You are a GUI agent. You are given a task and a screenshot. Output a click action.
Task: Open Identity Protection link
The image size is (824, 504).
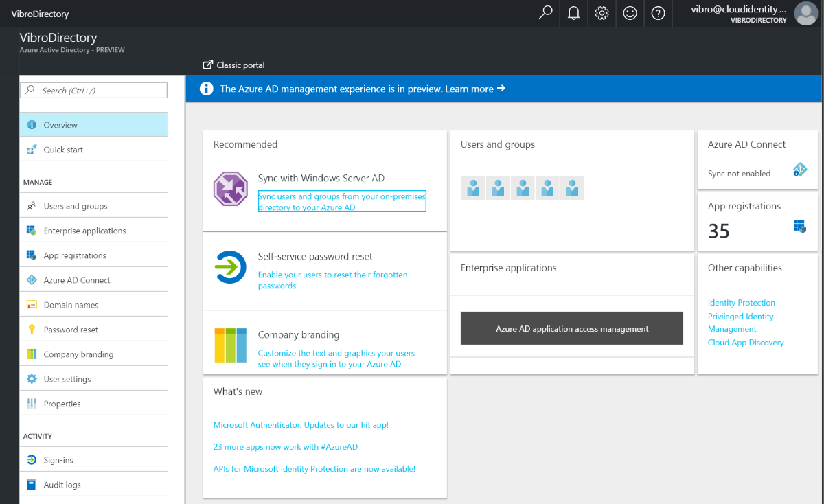[x=742, y=303]
